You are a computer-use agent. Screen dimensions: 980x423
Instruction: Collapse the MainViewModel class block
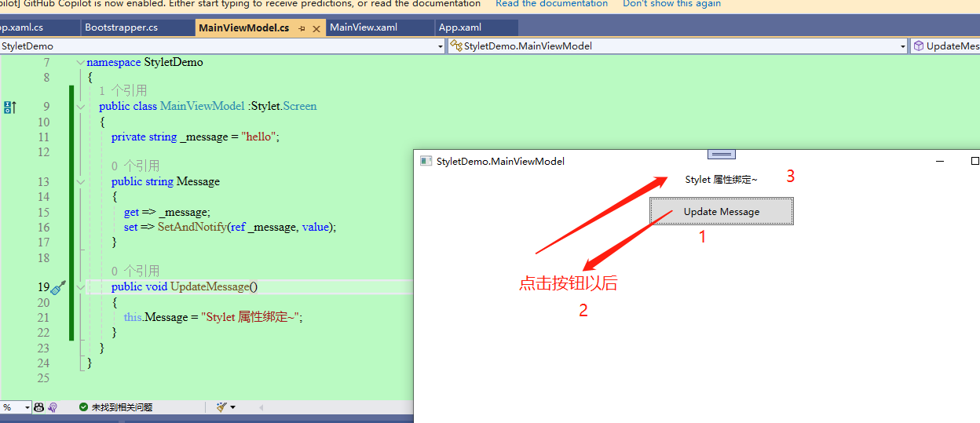coord(80,107)
